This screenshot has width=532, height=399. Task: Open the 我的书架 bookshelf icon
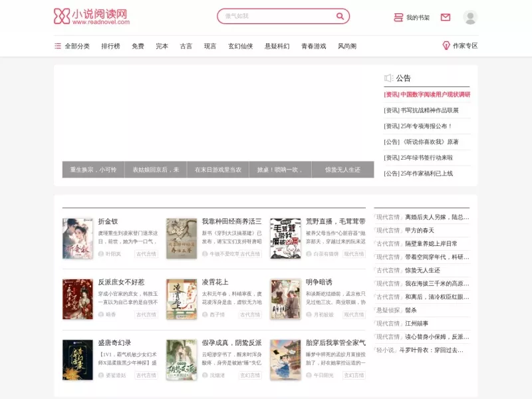click(x=398, y=17)
